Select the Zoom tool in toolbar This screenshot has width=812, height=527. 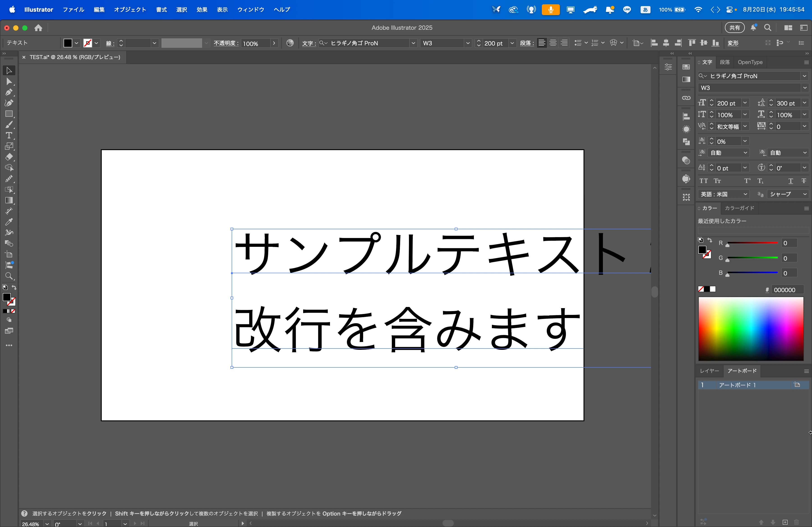pos(9,276)
